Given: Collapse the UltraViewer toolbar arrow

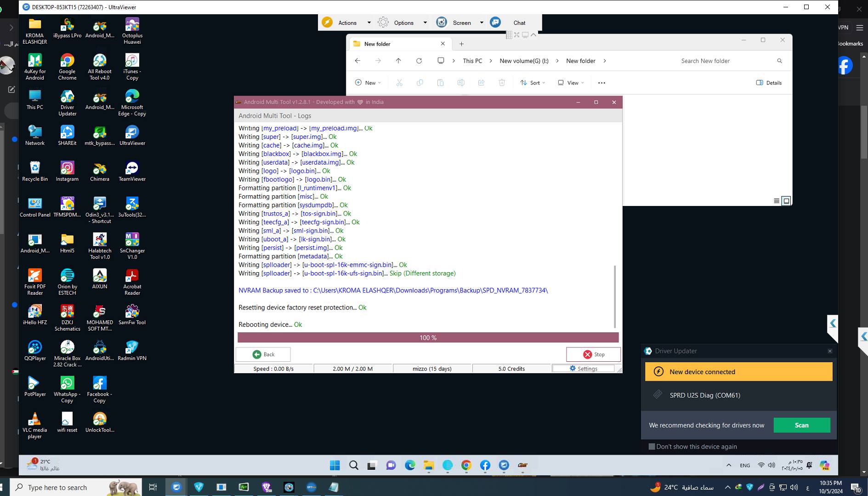Looking at the screenshot, I should click(533, 34).
